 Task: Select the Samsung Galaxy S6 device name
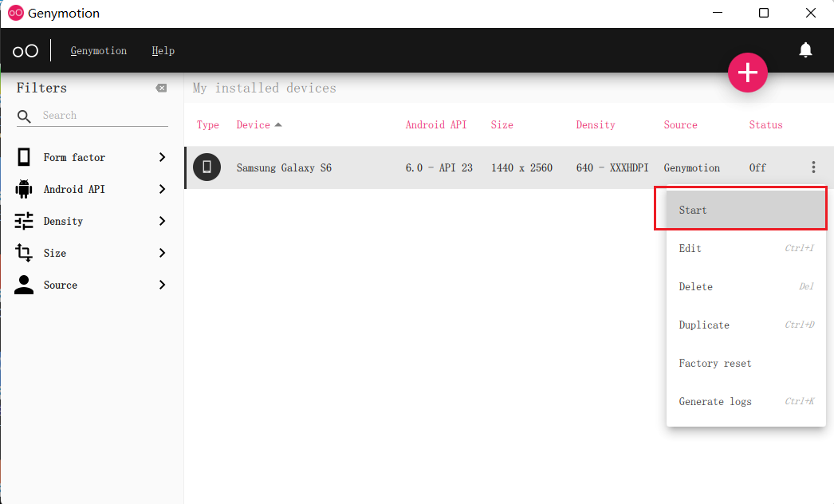284,167
